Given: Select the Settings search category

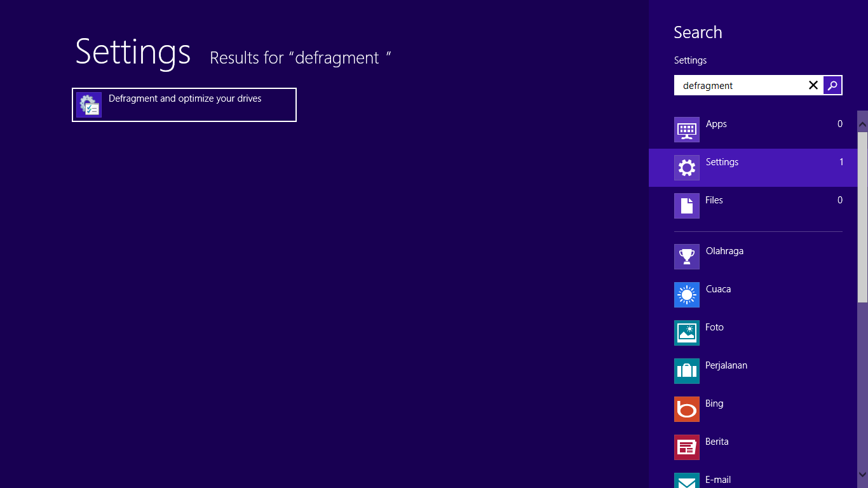Looking at the screenshot, I should pos(753,168).
